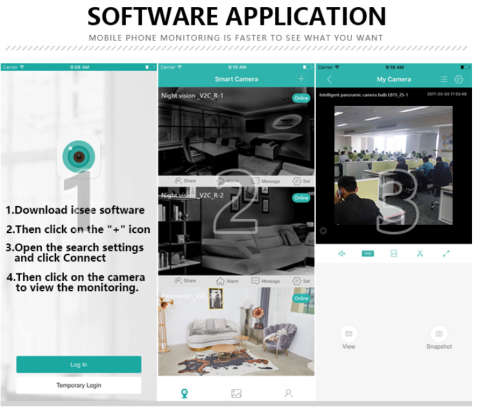Tap the timestamp above My Camera video
Image resolution: width=500 pixels, height=417 pixels.
[x=447, y=94]
